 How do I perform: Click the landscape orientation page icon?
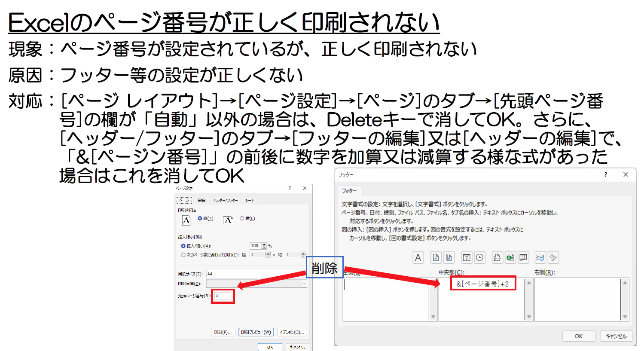click(228, 220)
